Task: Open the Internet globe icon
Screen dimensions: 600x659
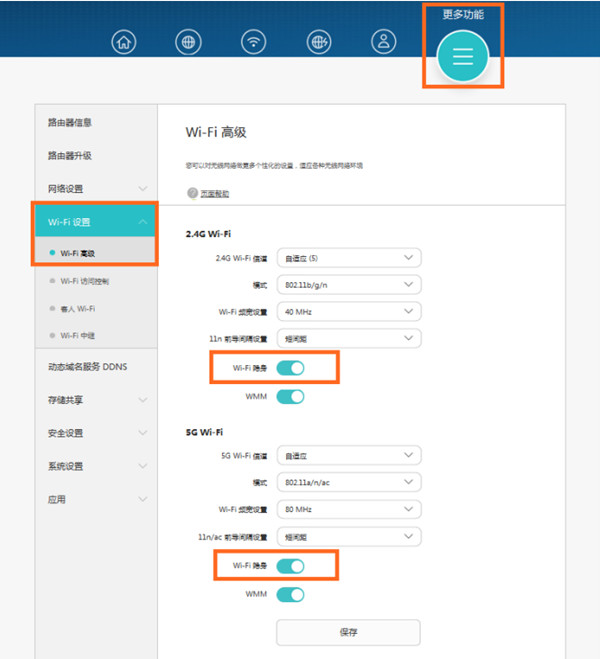Action: (x=188, y=42)
